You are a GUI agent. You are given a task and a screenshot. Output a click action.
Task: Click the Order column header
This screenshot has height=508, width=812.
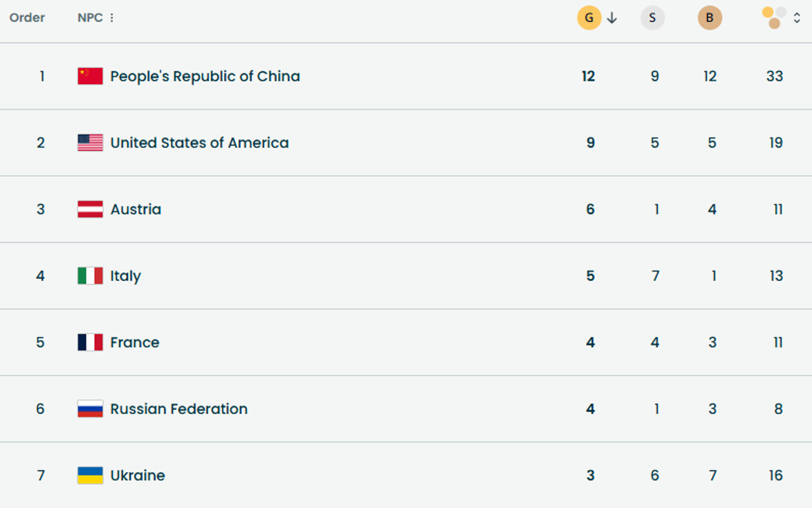click(27, 18)
